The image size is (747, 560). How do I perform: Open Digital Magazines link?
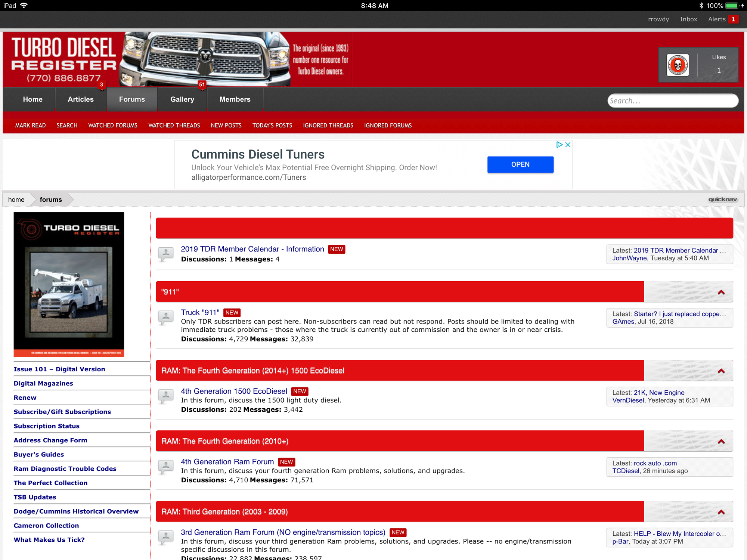43,383
